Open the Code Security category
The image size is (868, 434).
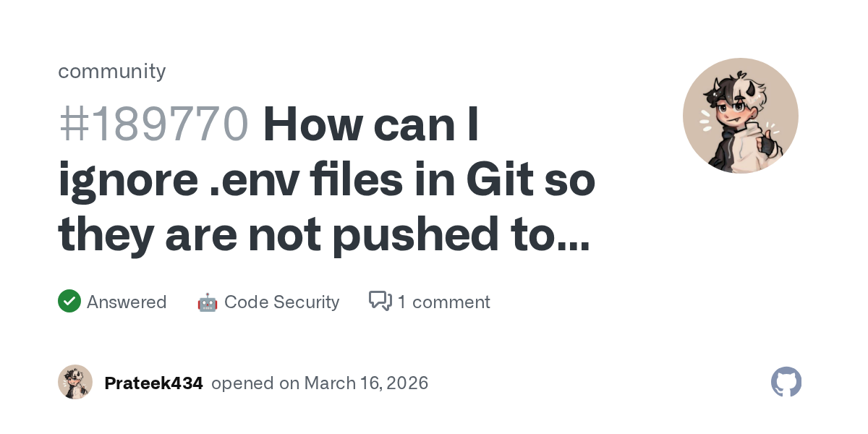(281, 302)
